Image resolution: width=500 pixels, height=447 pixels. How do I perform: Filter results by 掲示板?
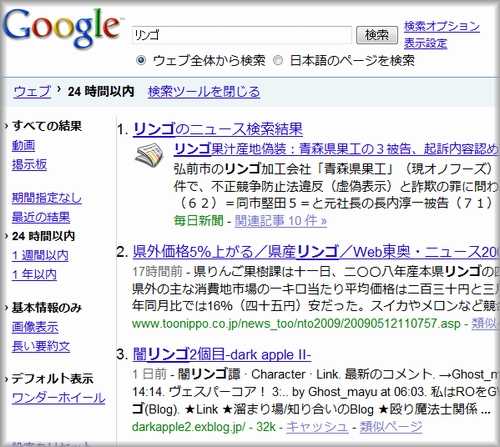(x=29, y=164)
